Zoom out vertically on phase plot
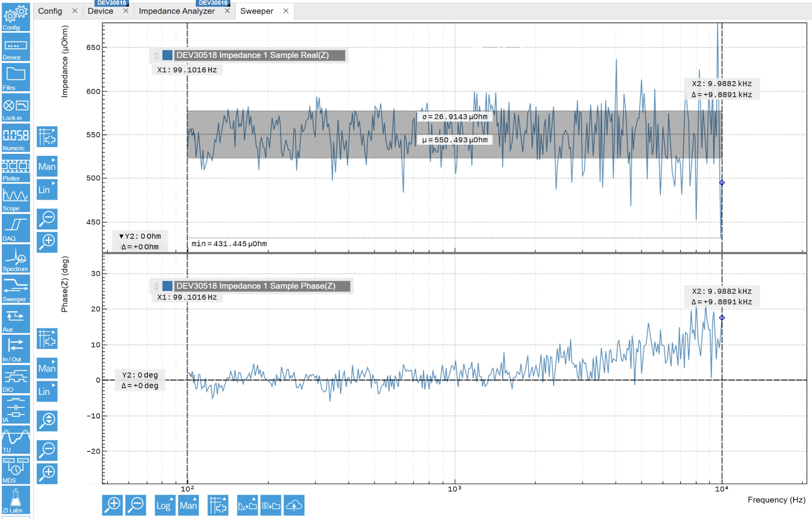812x519 pixels. coord(47,450)
